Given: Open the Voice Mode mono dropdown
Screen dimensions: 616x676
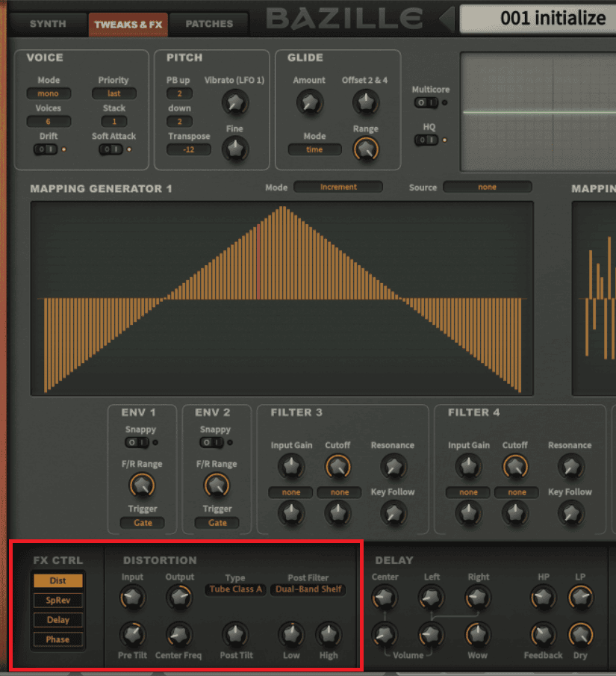Looking at the screenshot, I should point(49,93).
